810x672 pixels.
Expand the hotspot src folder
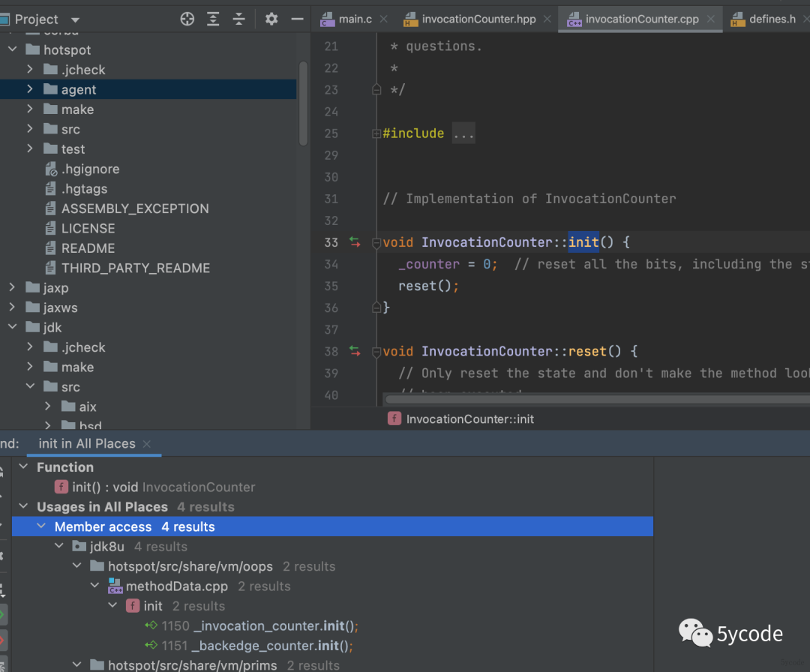[30, 129]
